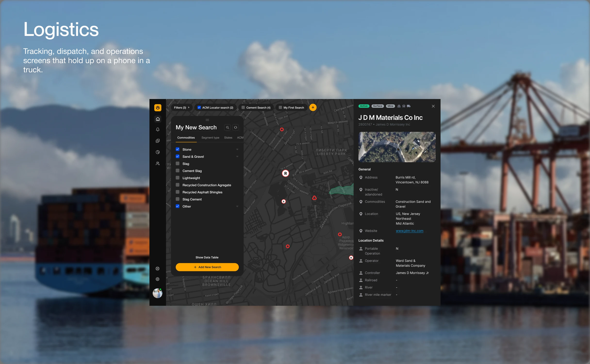
Task: Check the Lightweight checkbox
Action: [178, 178]
